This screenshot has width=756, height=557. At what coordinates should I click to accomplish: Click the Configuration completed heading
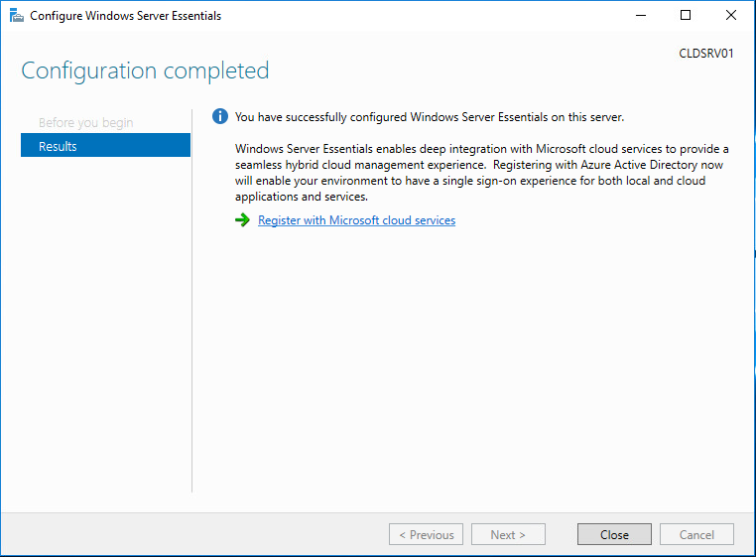(x=145, y=70)
